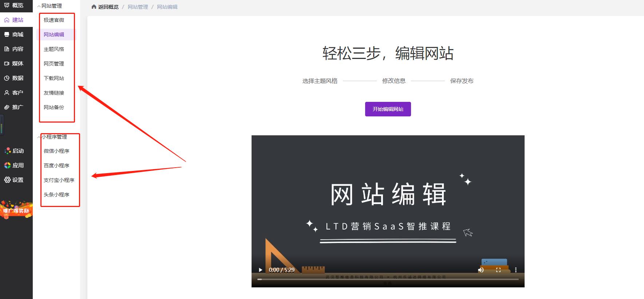Click the 网站管理 breadcrumb link
Screen dimensions: 644x299
[138, 7]
